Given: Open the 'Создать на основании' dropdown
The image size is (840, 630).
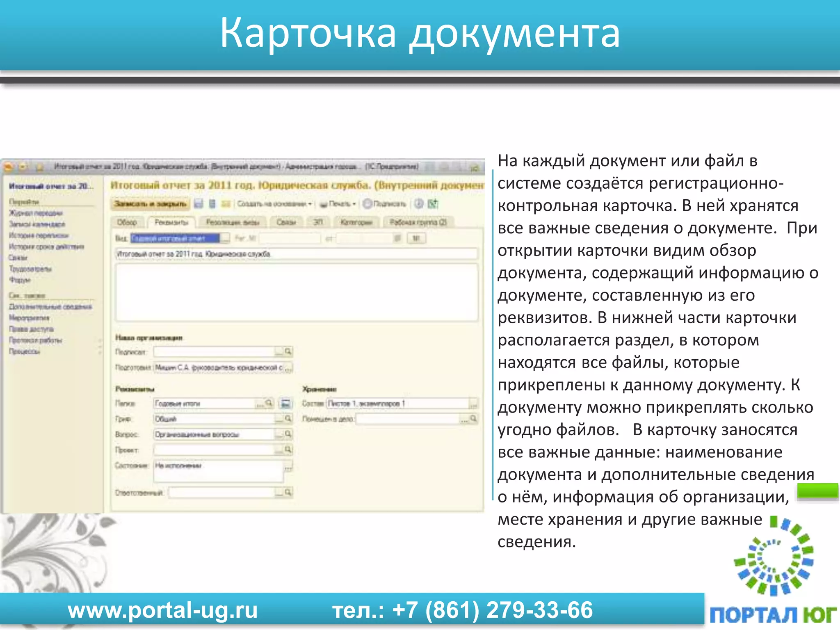Looking at the screenshot, I should point(275,204).
